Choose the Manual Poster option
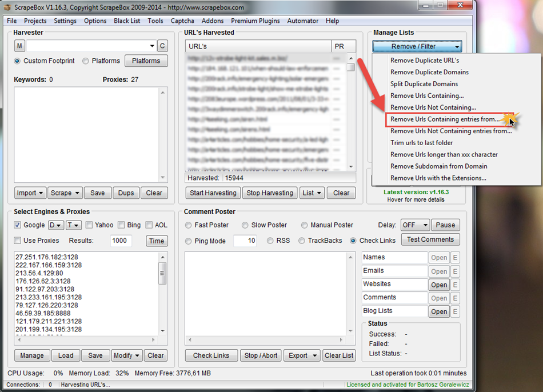Screen dimensions: 543x392 point(305,225)
